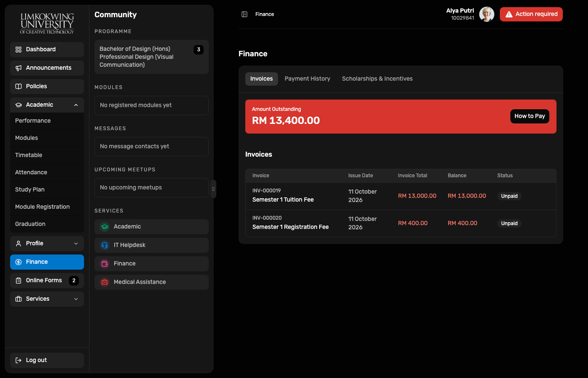Open the Timetable page
The height and width of the screenshot is (378, 588).
pyautogui.click(x=47, y=155)
